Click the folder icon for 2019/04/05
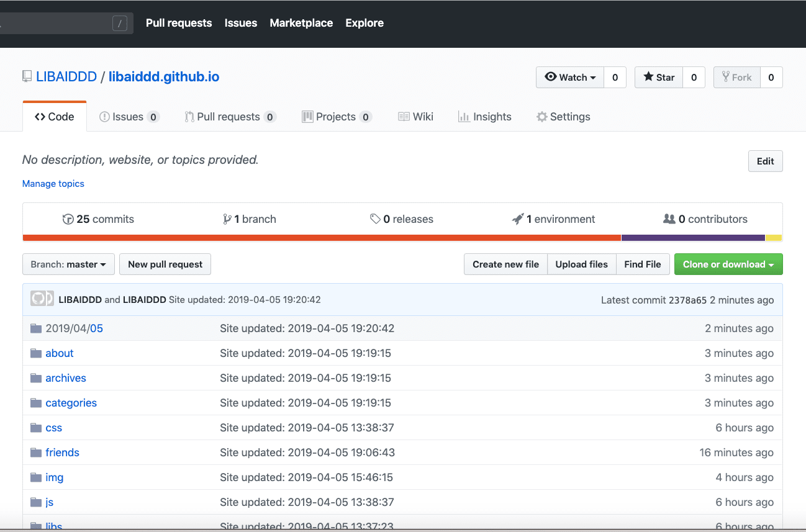The width and height of the screenshot is (806, 532). [x=36, y=328]
